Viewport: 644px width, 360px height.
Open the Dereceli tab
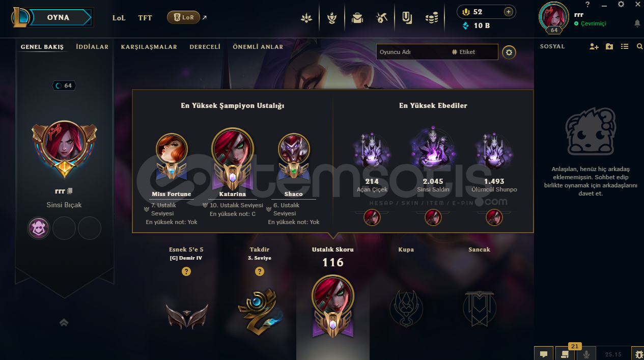(205, 47)
